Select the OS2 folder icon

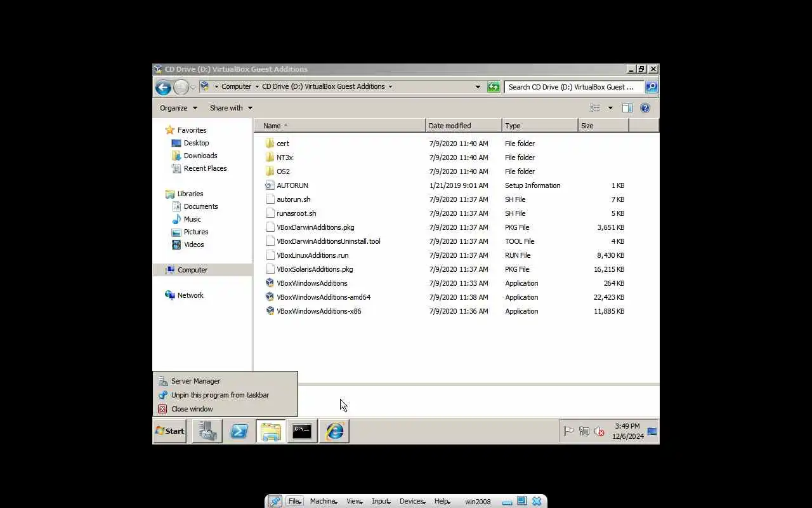tap(270, 171)
